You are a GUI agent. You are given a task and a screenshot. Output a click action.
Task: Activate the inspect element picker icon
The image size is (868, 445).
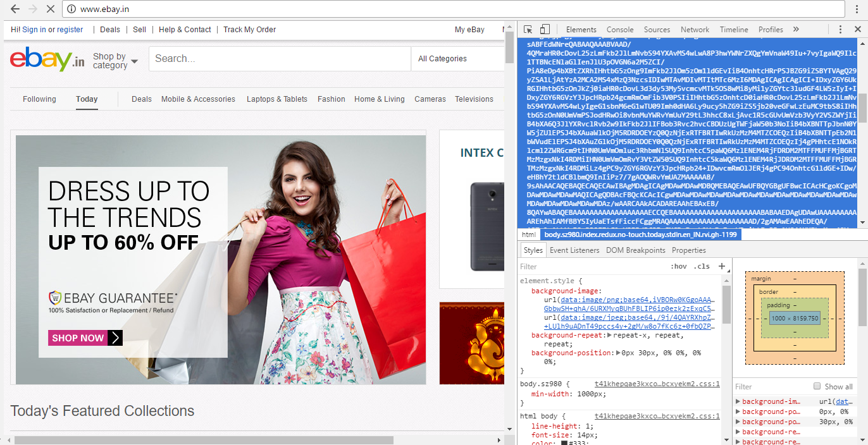528,30
